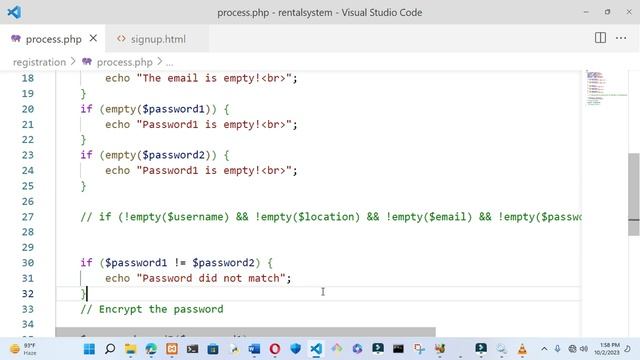Viewport: 640px width, 360px height.
Task: Open the black command prompt window in taskbar
Action: pos(398,349)
